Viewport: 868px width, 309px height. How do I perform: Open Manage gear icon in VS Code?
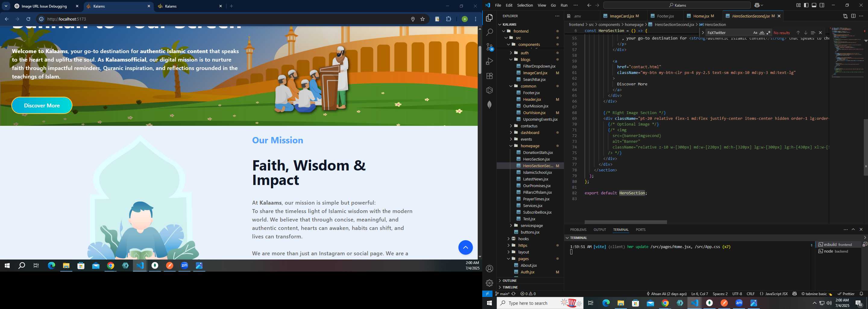tap(489, 283)
